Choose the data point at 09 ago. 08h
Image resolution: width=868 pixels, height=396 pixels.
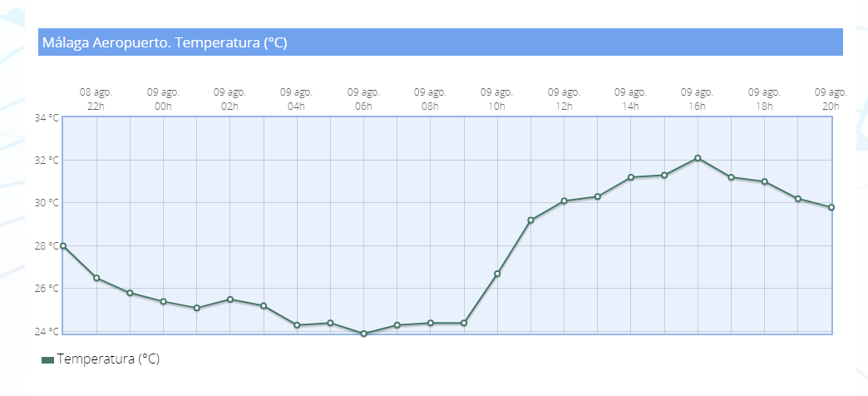[x=431, y=323]
